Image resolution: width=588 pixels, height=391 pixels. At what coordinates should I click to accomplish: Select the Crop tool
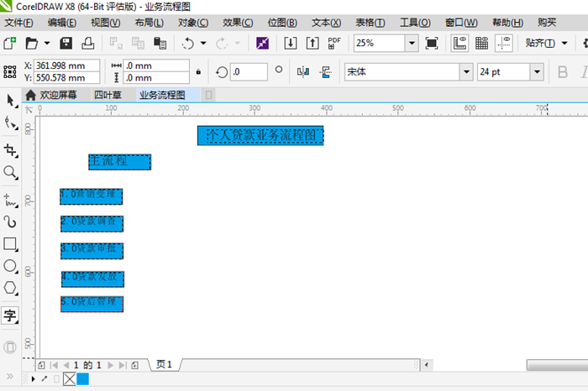pyautogui.click(x=10, y=150)
